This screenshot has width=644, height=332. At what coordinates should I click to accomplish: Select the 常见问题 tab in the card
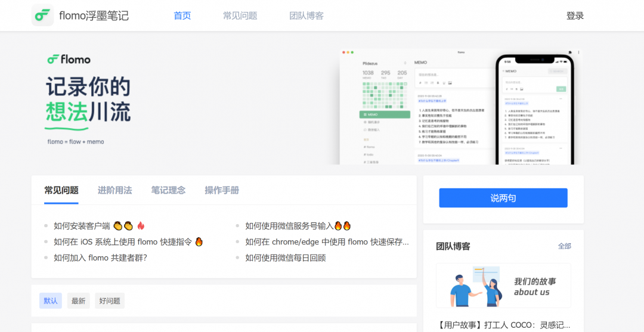61,190
